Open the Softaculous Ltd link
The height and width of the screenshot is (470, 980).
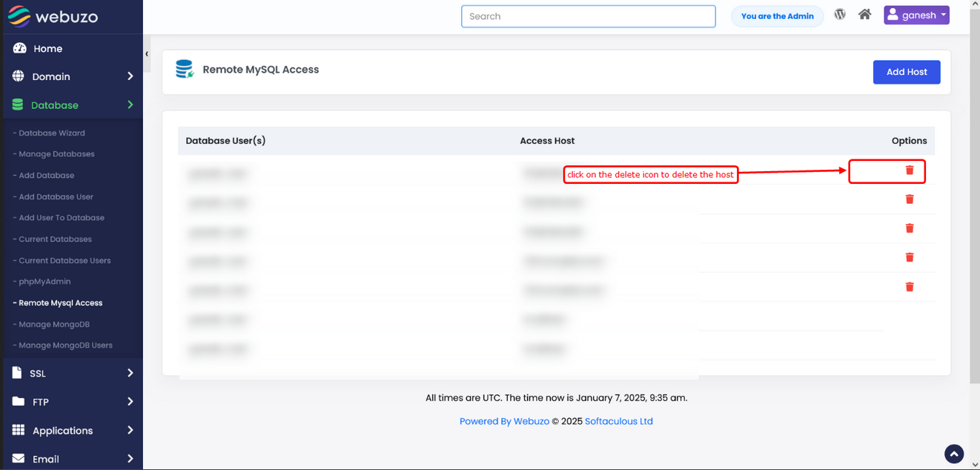tap(618, 421)
